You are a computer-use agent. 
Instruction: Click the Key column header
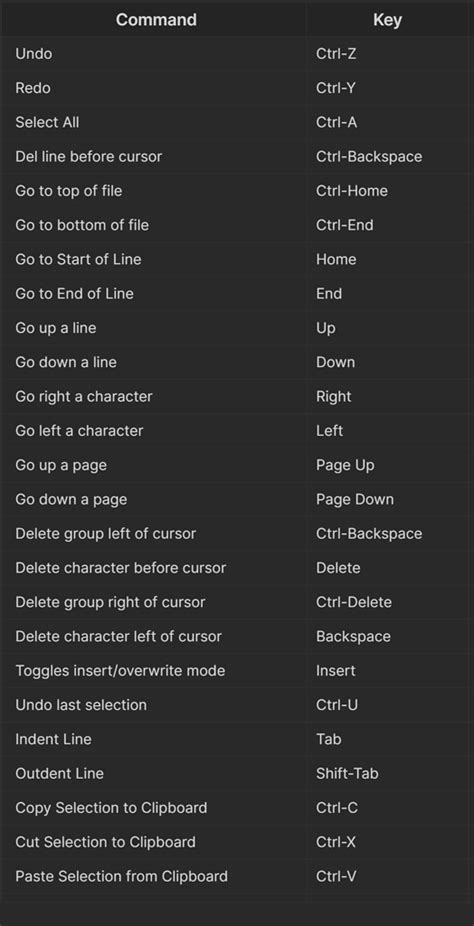pyautogui.click(x=387, y=19)
